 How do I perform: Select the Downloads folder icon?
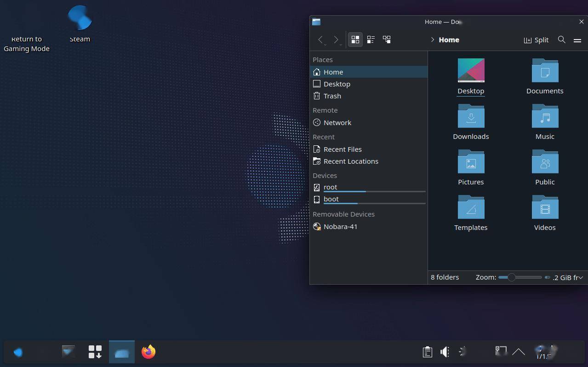471,115
